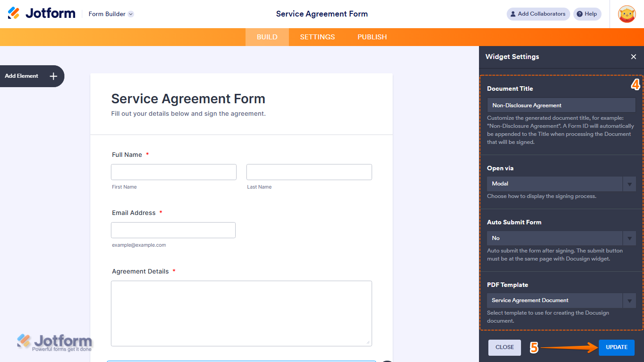Viewport: 644px width, 362px height.
Task: Click the collaborator person icon
Action: [x=513, y=14]
